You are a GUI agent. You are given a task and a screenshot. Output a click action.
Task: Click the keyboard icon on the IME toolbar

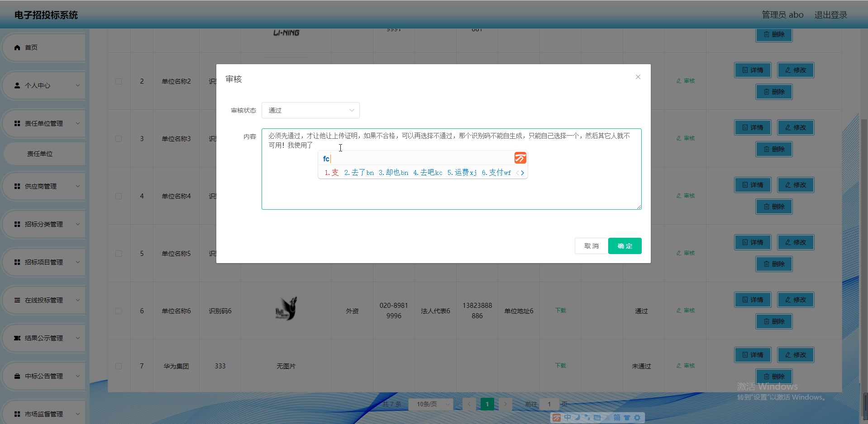click(x=598, y=417)
